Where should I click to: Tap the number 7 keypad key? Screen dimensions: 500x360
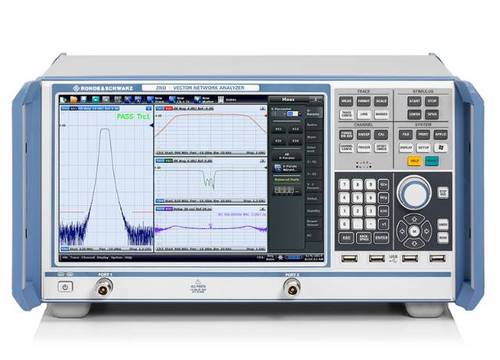tap(344, 184)
